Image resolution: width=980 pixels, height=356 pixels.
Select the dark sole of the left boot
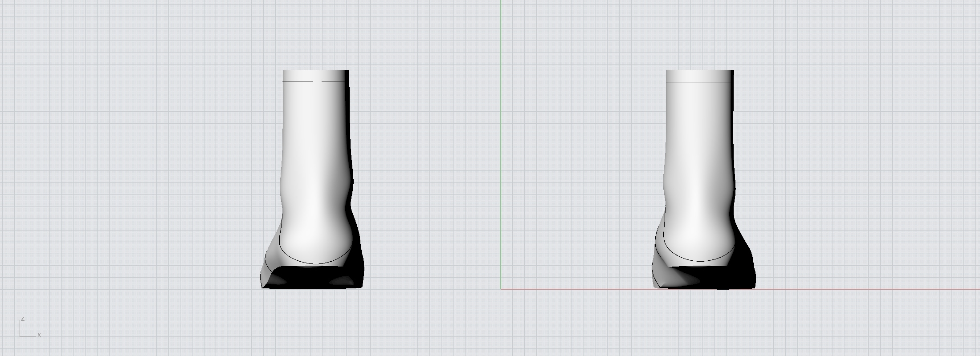[312, 279]
